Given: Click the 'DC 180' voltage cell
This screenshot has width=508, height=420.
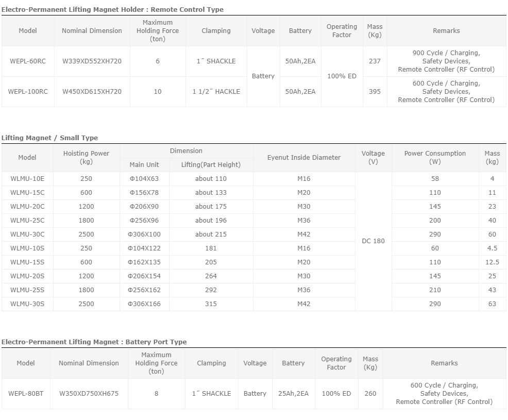Looking at the screenshot, I should [373, 241].
